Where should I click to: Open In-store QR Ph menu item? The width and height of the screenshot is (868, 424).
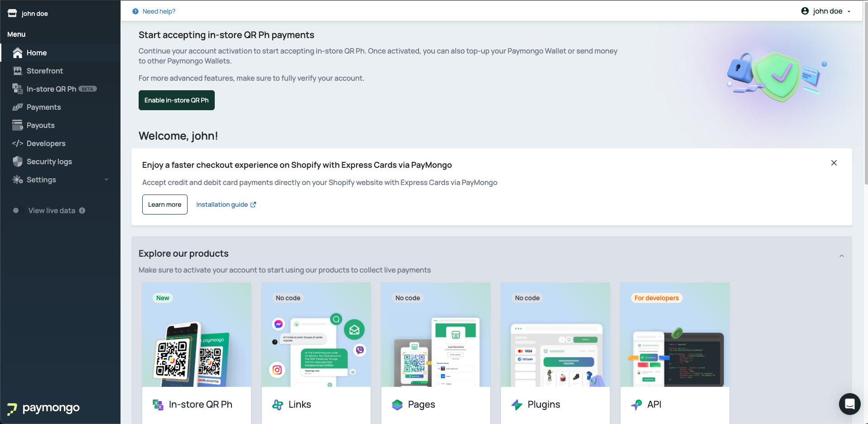pyautogui.click(x=60, y=89)
